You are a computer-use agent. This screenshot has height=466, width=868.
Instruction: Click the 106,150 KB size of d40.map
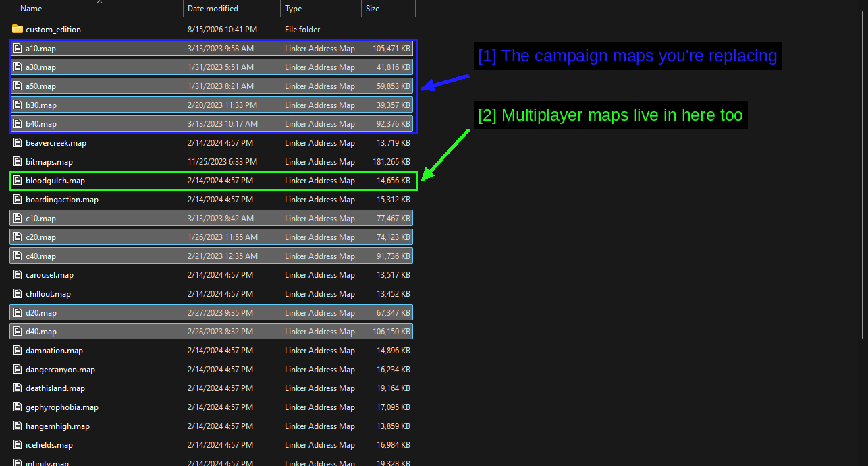click(391, 332)
